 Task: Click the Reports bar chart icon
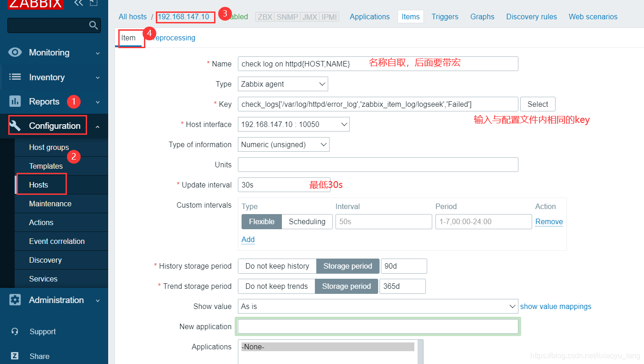pyautogui.click(x=15, y=101)
